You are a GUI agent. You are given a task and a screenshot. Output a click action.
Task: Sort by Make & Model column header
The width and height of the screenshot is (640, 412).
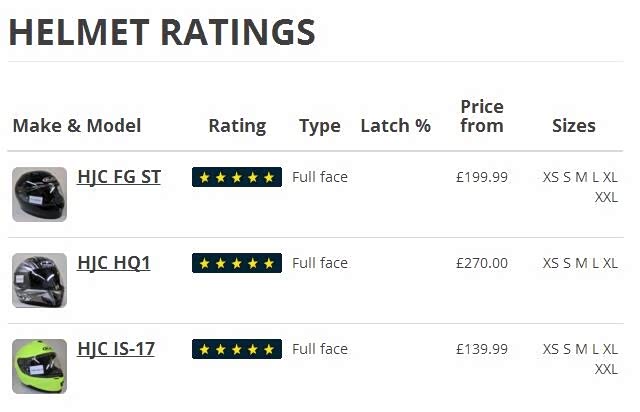point(77,125)
